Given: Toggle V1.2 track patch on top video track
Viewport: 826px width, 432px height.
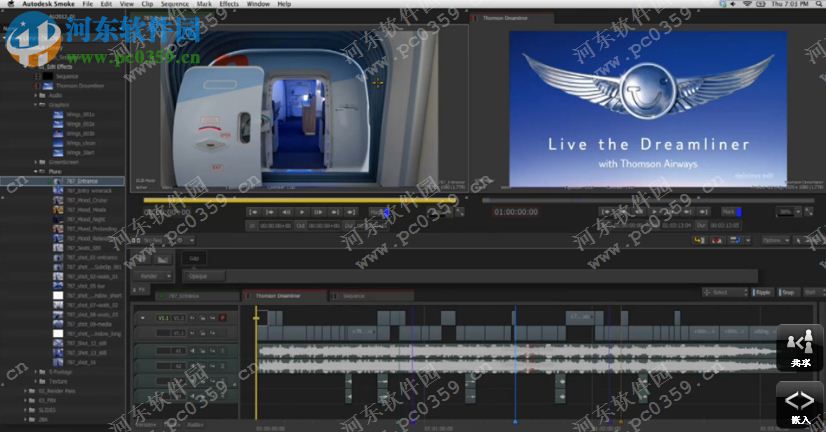Looking at the screenshot, I should [179, 318].
